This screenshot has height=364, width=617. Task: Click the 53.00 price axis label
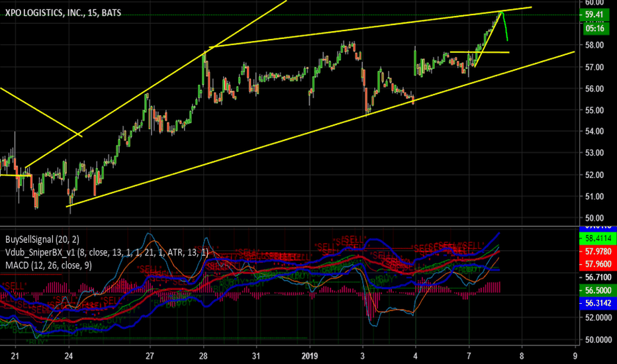click(594, 153)
